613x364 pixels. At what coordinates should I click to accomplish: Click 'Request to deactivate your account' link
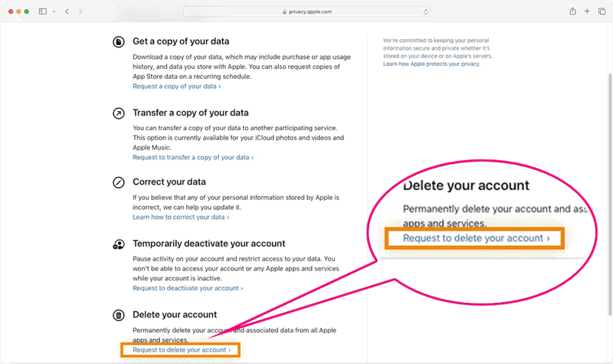click(187, 288)
